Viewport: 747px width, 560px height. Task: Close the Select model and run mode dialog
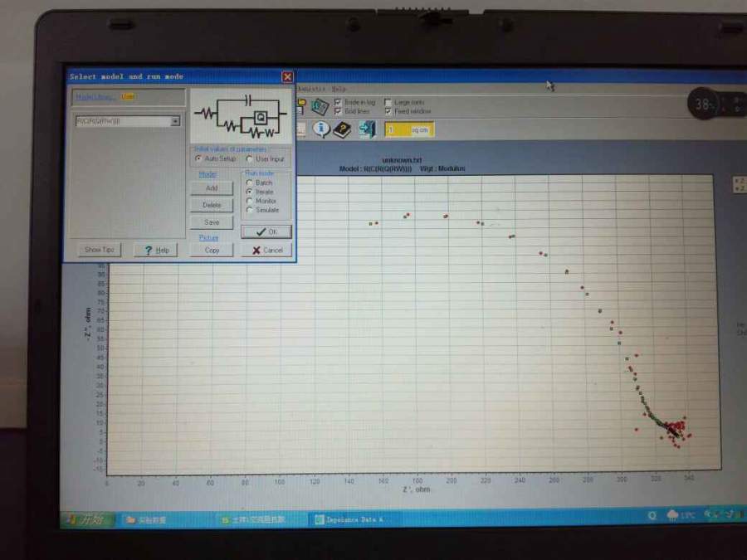287,76
